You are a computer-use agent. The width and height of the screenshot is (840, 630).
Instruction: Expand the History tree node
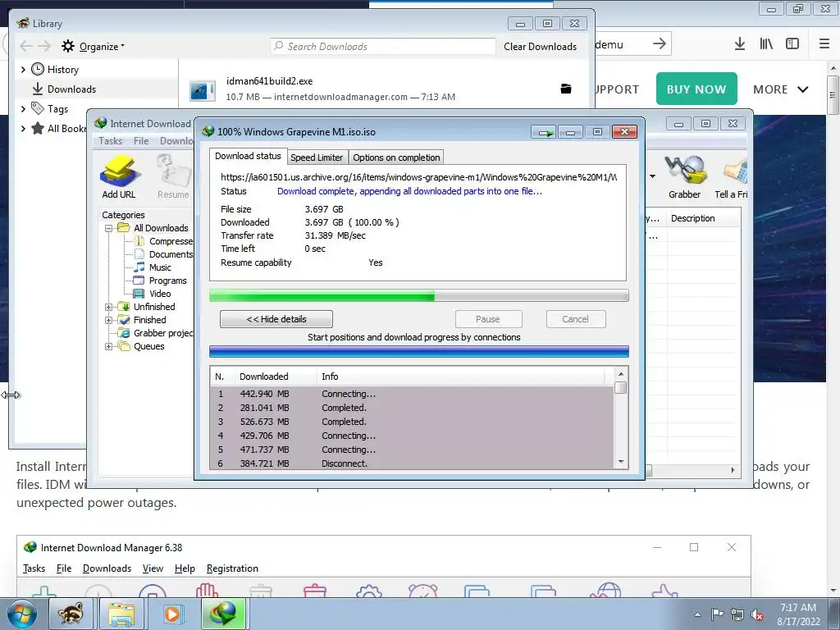coord(22,70)
